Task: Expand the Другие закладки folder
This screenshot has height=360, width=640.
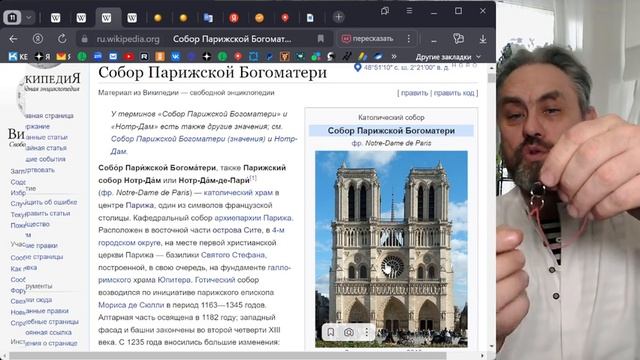Action: coord(448,57)
